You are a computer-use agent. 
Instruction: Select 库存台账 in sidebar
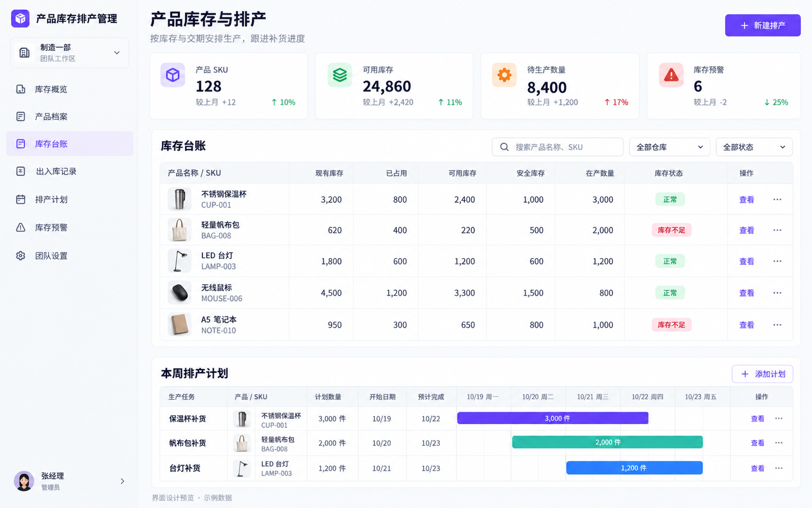pyautogui.click(x=70, y=144)
